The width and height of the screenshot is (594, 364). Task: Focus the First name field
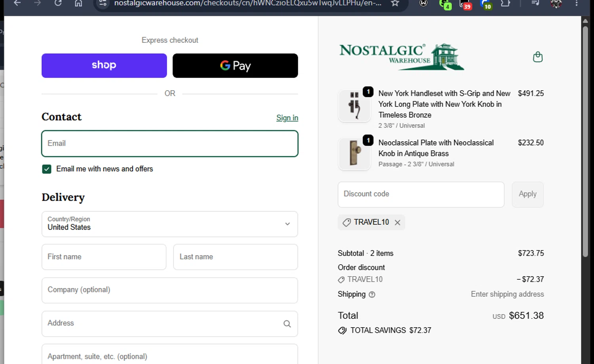[x=104, y=257]
